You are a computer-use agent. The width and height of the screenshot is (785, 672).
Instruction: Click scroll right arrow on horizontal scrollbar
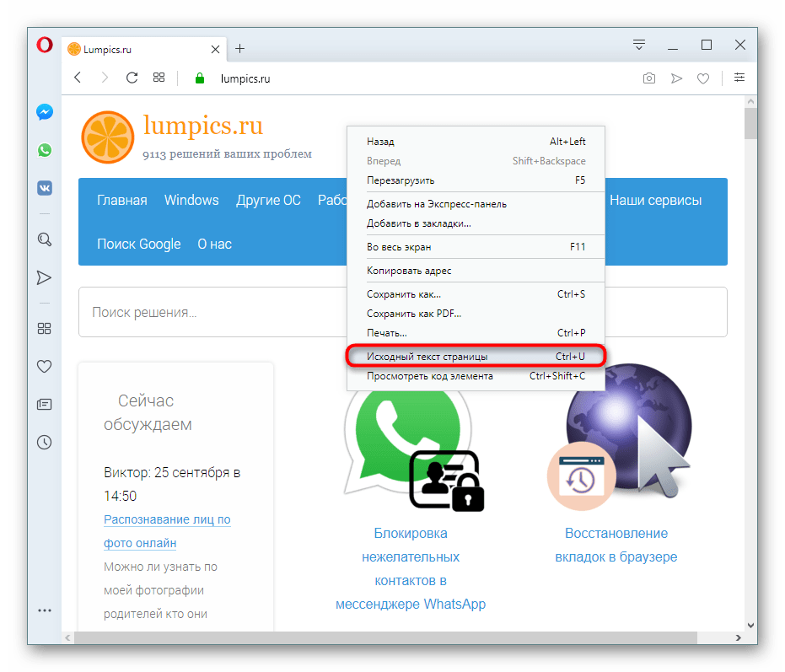pyautogui.click(x=739, y=638)
